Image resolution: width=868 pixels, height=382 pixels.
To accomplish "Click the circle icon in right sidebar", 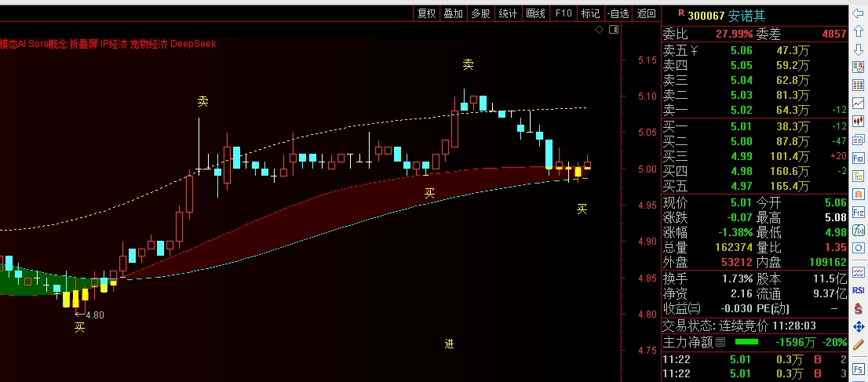I will 859,248.
